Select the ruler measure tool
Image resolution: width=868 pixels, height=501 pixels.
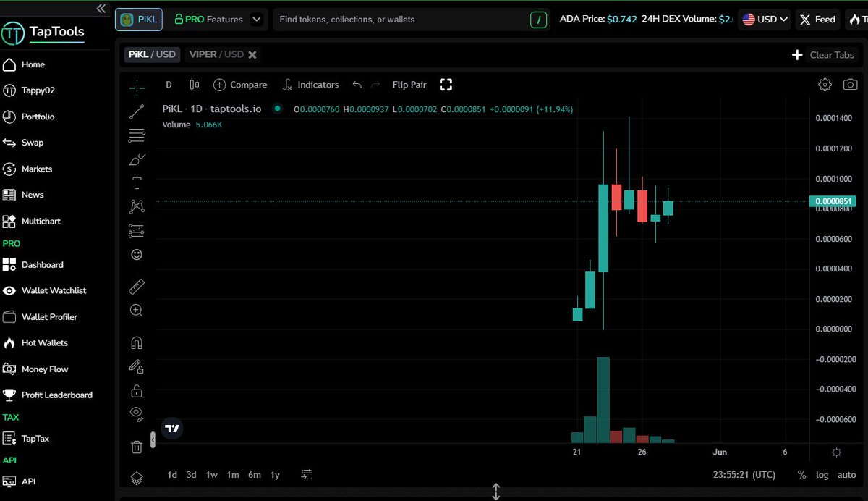(136, 287)
